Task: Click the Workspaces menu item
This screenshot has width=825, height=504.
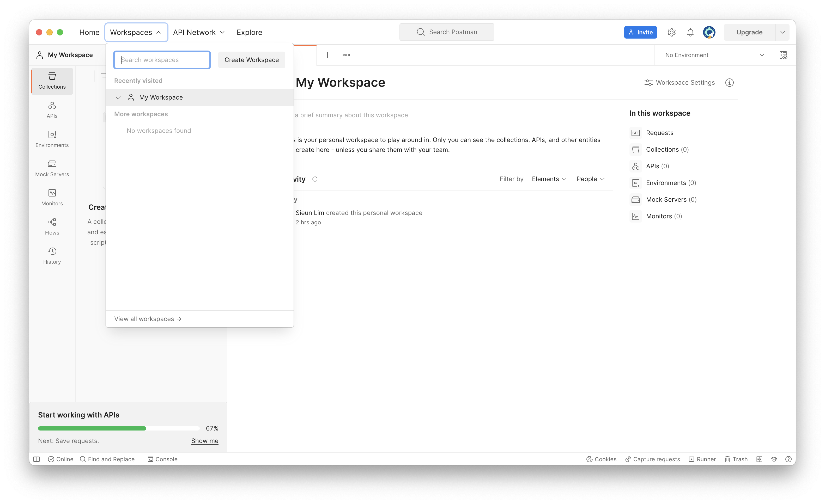Action: (x=136, y=32)
